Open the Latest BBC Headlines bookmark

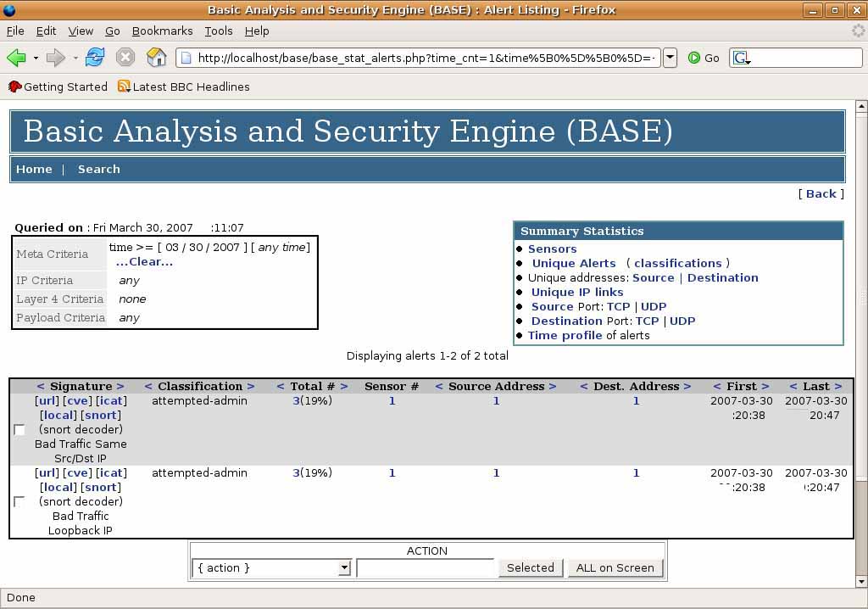[x=184, y=87]
